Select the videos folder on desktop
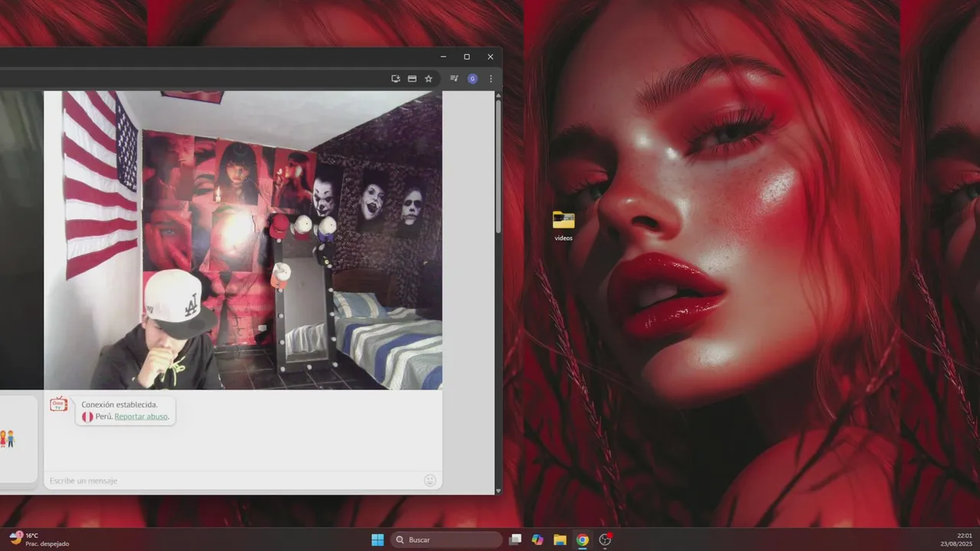The image size is (980, 551). click(563, 226)
